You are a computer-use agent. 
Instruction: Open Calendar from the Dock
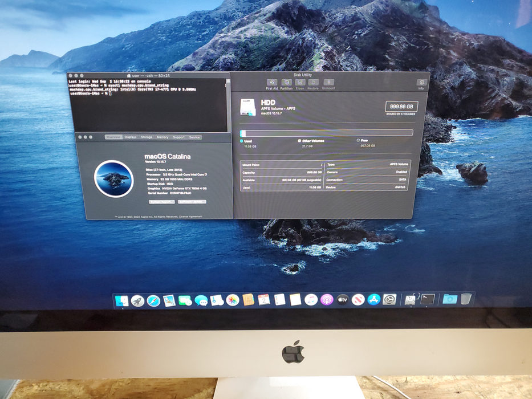click(264, 300)
